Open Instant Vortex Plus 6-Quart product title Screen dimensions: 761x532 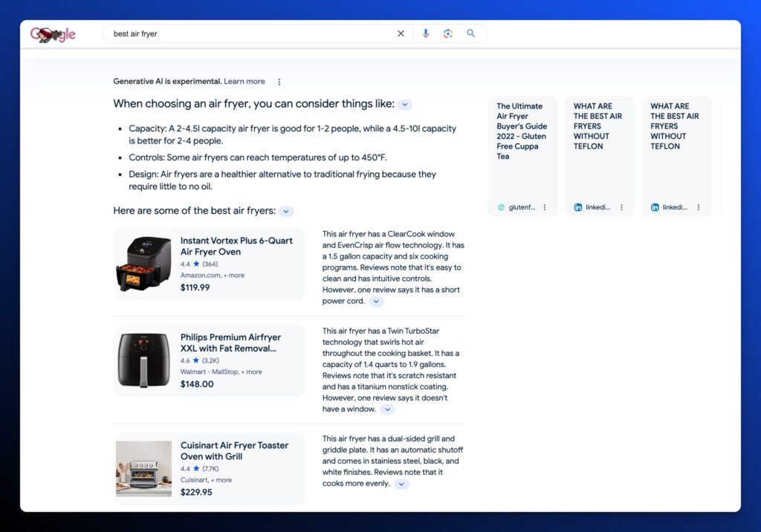coord(236,246)
